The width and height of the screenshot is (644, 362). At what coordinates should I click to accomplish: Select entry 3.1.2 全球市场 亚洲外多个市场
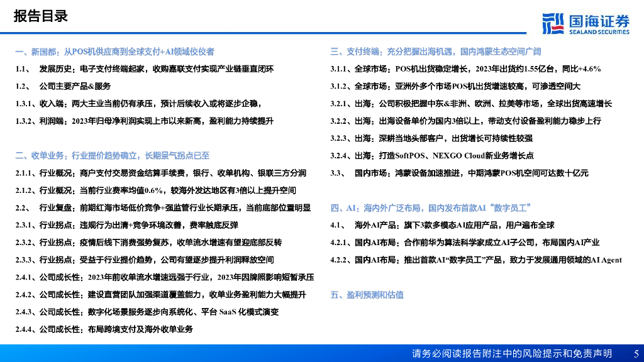pyautogui.click(x=455, y=86)
